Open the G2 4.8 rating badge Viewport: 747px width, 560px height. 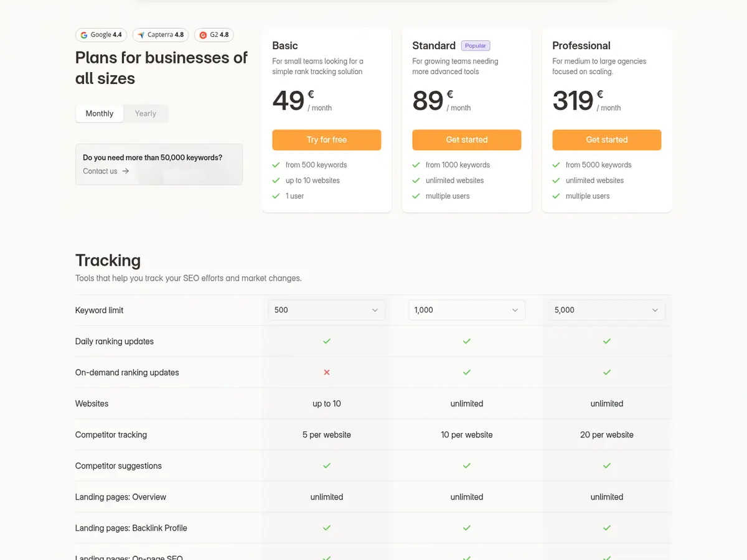coord(214,35)
